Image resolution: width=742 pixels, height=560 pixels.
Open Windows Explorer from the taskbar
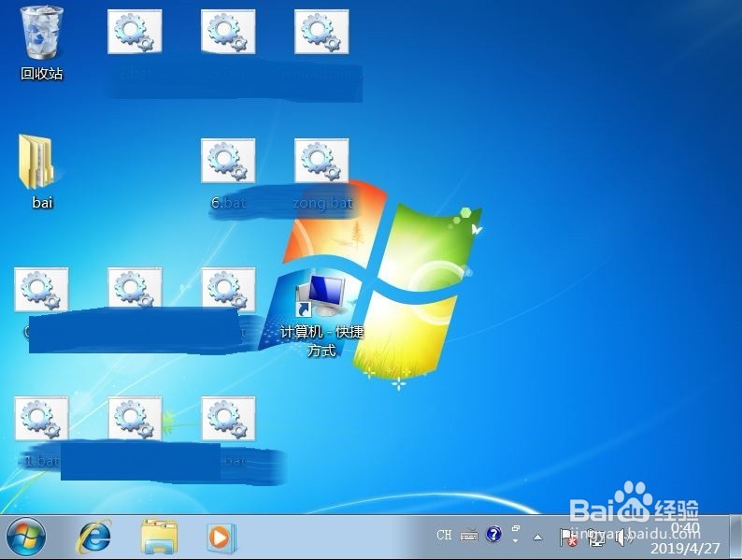coord(159,538)
